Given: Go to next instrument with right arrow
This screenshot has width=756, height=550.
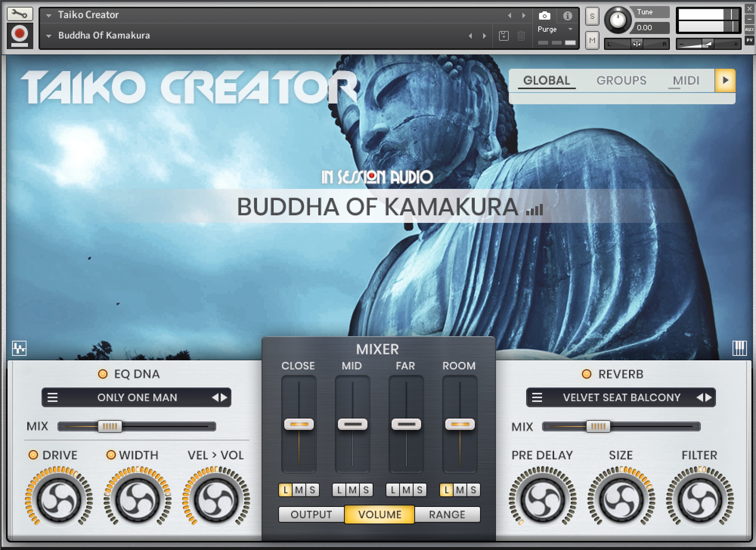Looking at the screenshot, I should pos(524,15).
